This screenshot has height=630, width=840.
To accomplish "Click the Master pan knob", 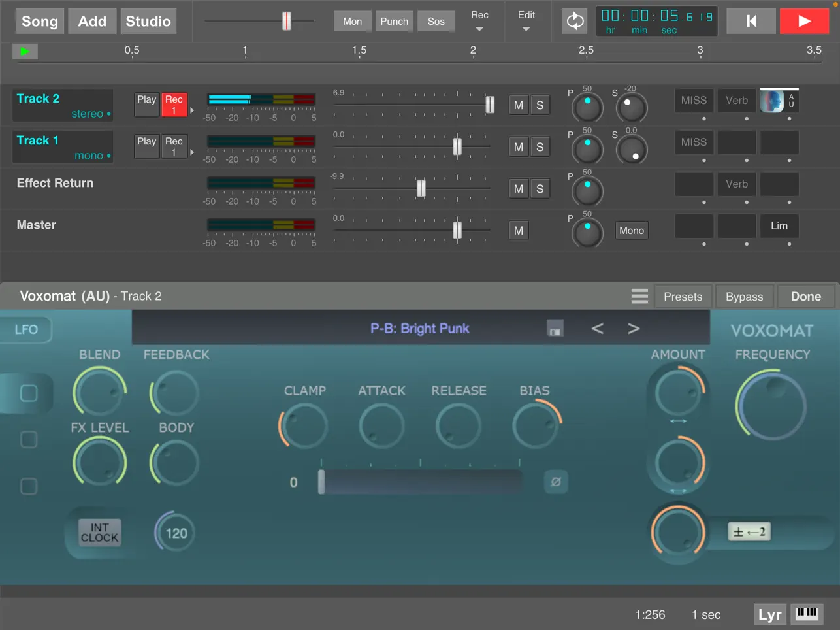I will [x=587, y=233].
